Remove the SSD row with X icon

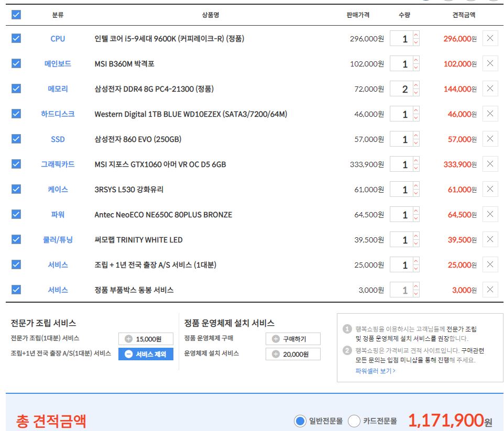point(490,139)
